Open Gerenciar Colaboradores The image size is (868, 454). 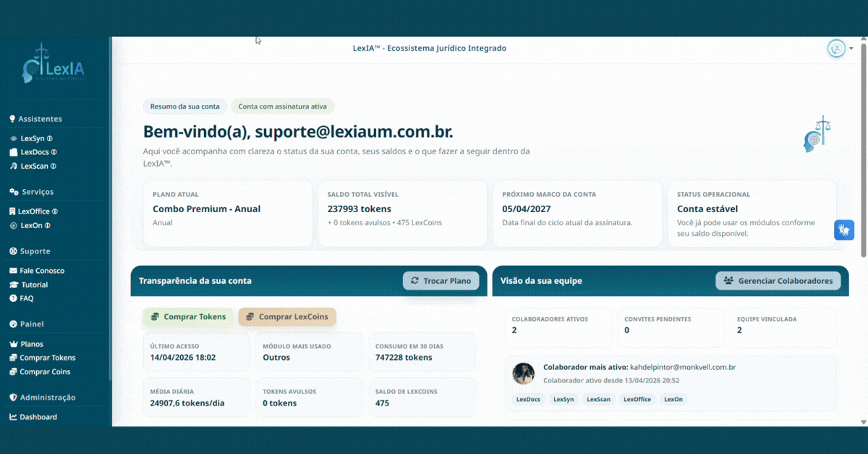click(778, 281)
